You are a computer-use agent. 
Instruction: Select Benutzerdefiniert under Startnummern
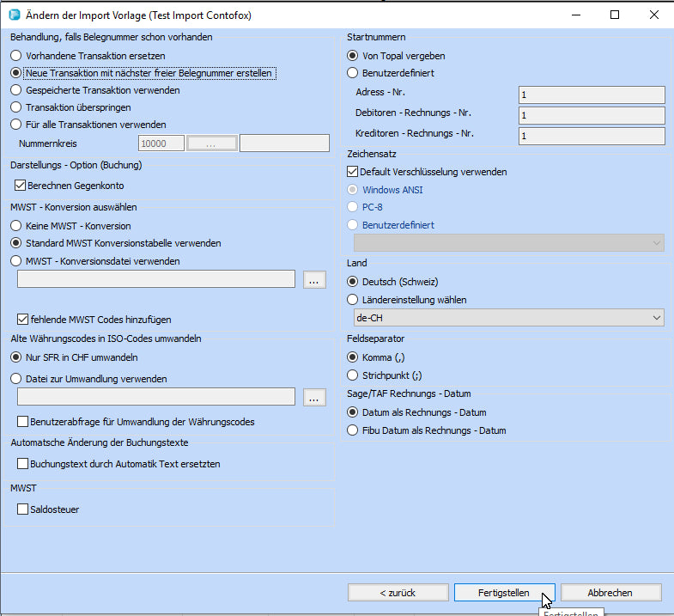point(352,73)
